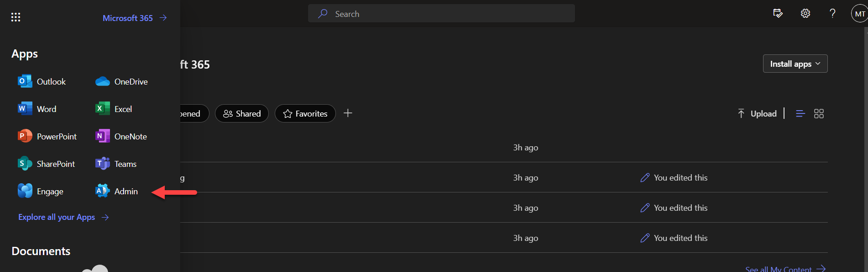Close the app launcher waffle menu
Viewport: 868px width, 272px height.
16,17
